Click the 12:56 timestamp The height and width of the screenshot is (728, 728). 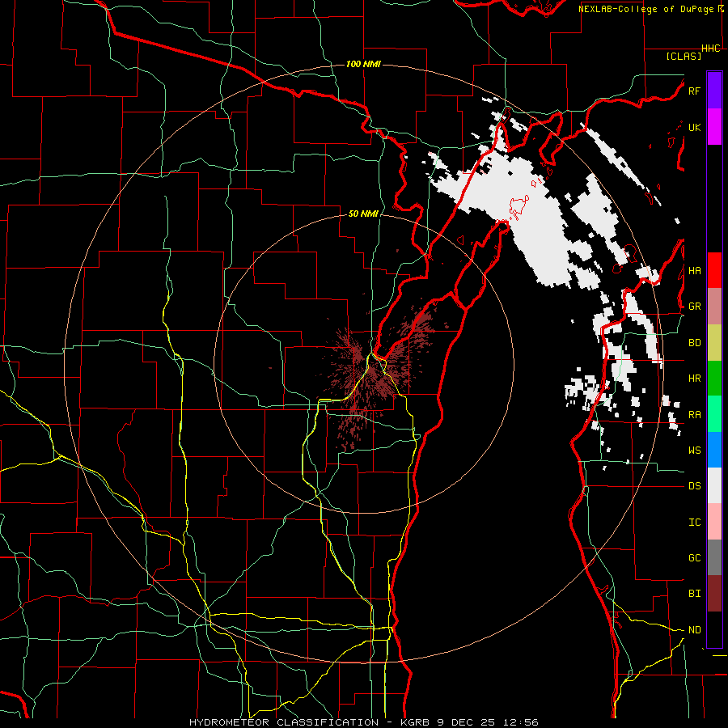pyautogui.click(x=522, y=722)
